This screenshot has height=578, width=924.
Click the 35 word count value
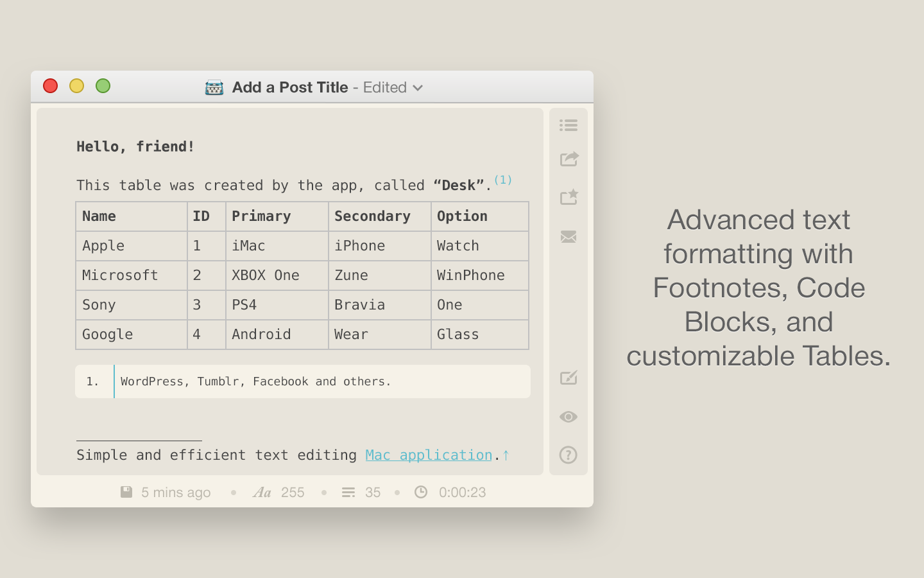coord(373,493)
